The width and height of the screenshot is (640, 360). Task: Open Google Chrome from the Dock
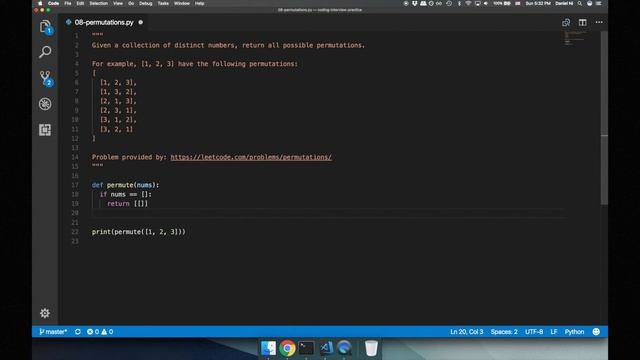pyautogui.click(x=287, y=348)
